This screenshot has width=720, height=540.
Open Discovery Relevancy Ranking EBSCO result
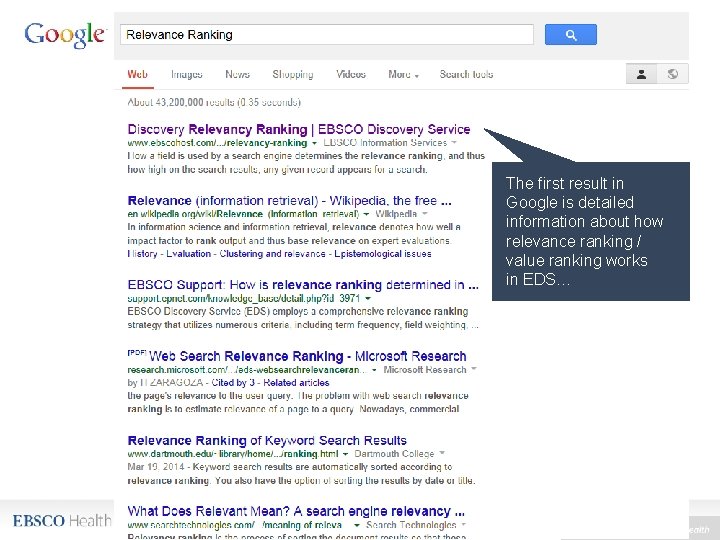coord(299,129)
